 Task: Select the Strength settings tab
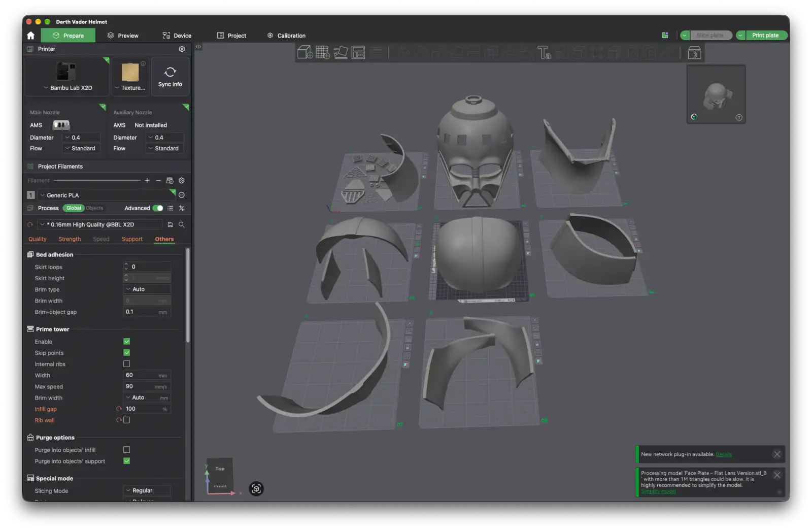pos(70,239)
